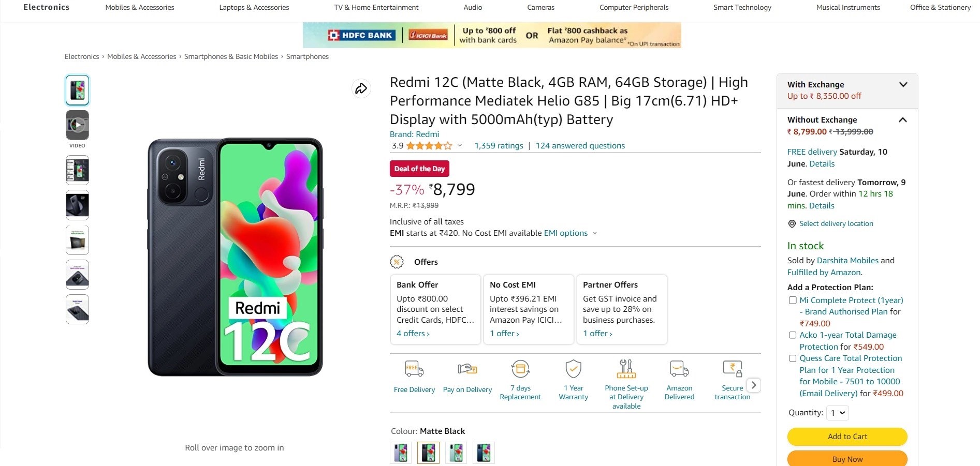This screenshot has width=980, height=466.
Task: Click the 1 Year Warranty shield icon
Action: click(573, 369)
